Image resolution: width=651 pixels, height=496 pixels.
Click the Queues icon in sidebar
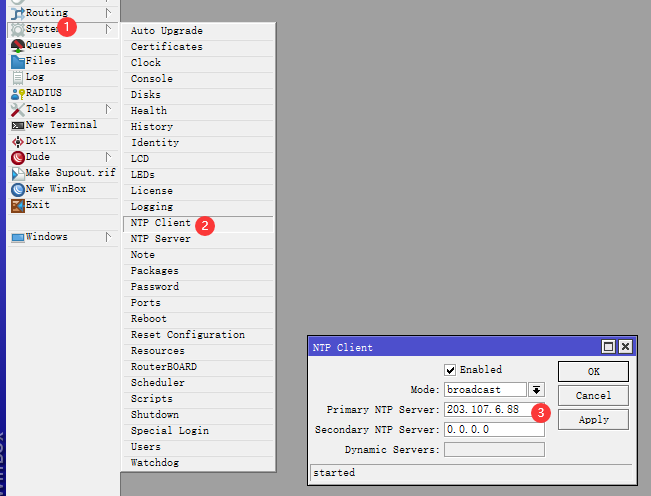pos(18,45)
